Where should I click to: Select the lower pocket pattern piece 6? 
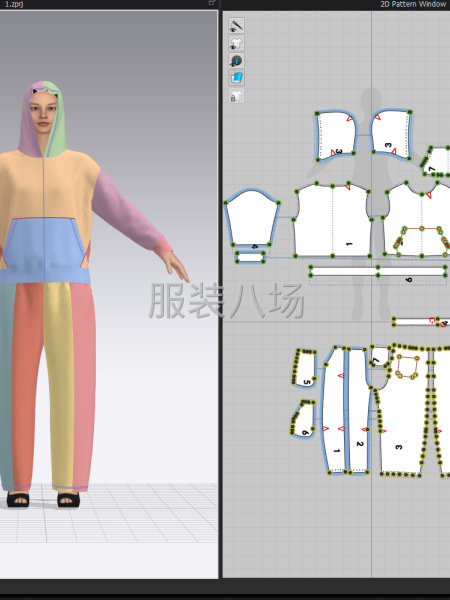pos(303,419)
